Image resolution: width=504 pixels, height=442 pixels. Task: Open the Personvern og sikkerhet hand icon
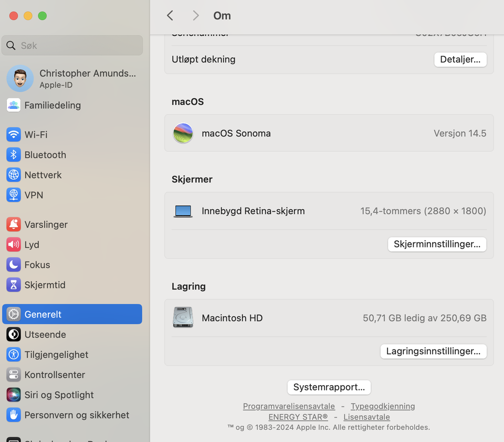point(14,415)
